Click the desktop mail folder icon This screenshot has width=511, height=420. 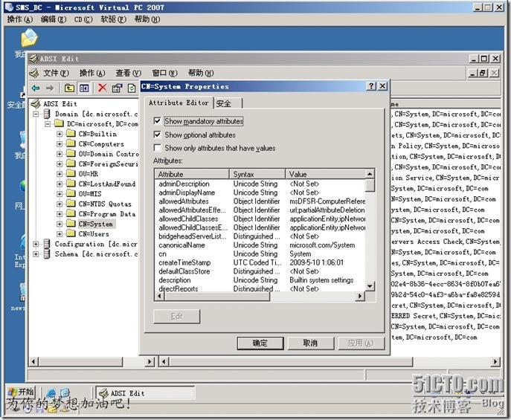tap(29, 38)
